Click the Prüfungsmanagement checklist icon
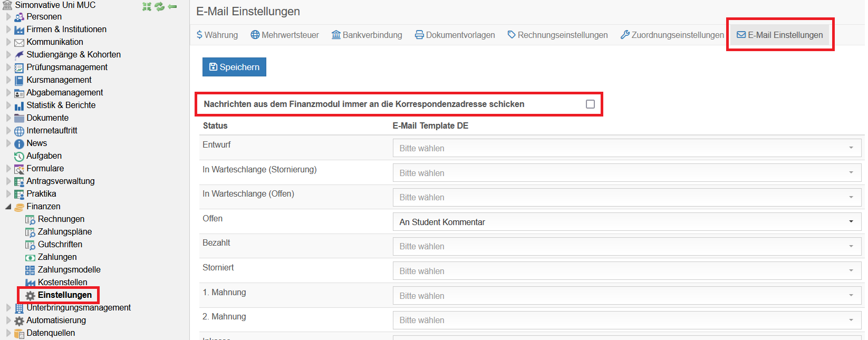 (x=20, y=67)
